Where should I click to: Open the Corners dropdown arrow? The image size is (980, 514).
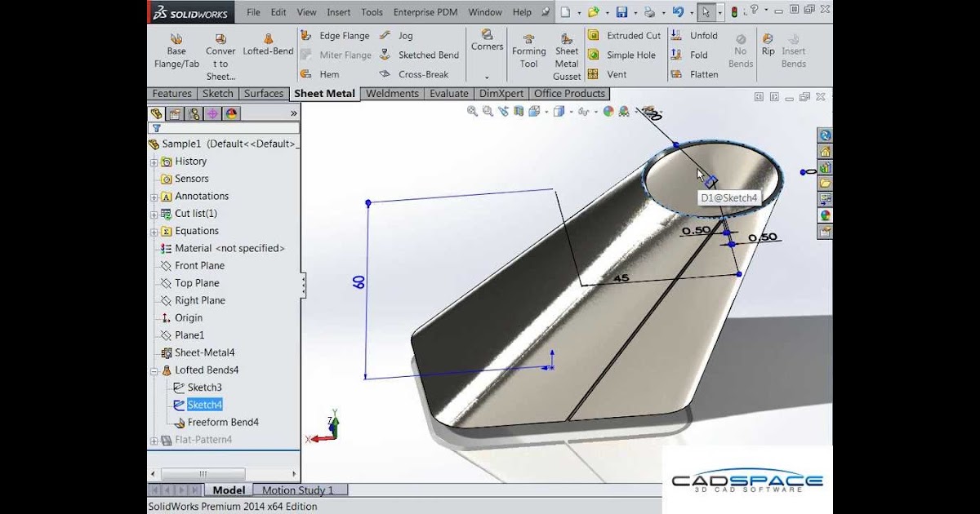487,77
